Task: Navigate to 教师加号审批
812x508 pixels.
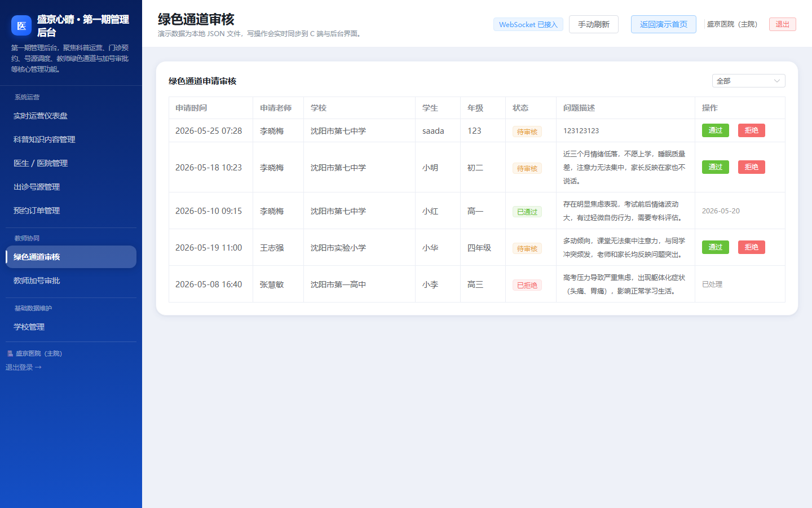Action: click(71, 281)
